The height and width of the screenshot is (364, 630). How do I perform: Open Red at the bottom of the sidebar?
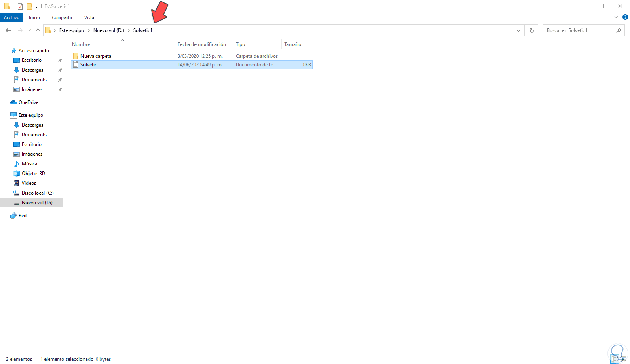coord(21,215)
